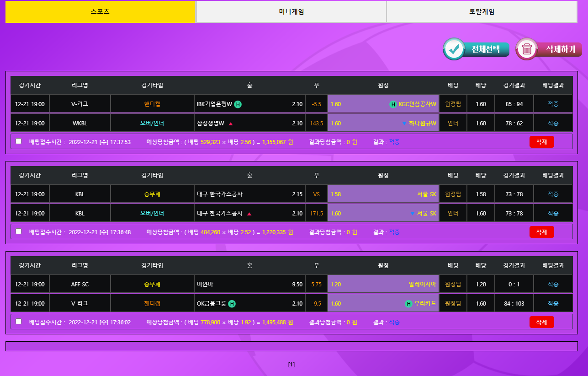
Task: Delete the bet with 1,355,067 원 payout
Action: [541, 142]
